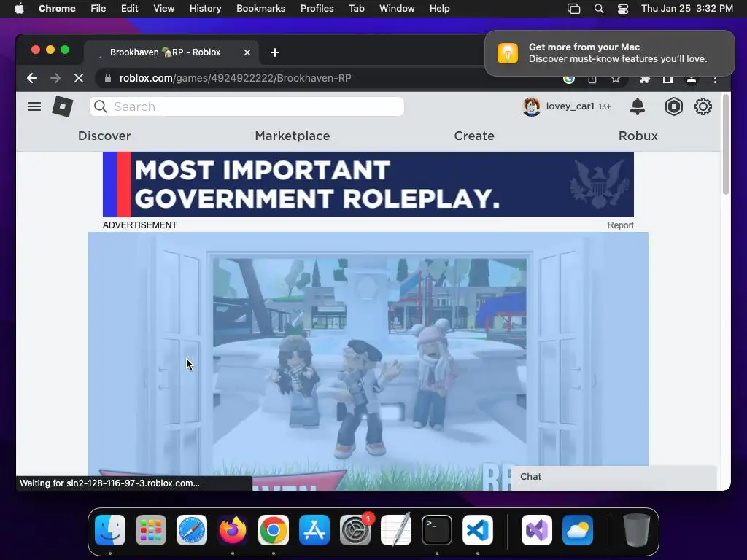Click the roblox.com address bar URL
Viewport: 747px width, 560px height.
236,78
